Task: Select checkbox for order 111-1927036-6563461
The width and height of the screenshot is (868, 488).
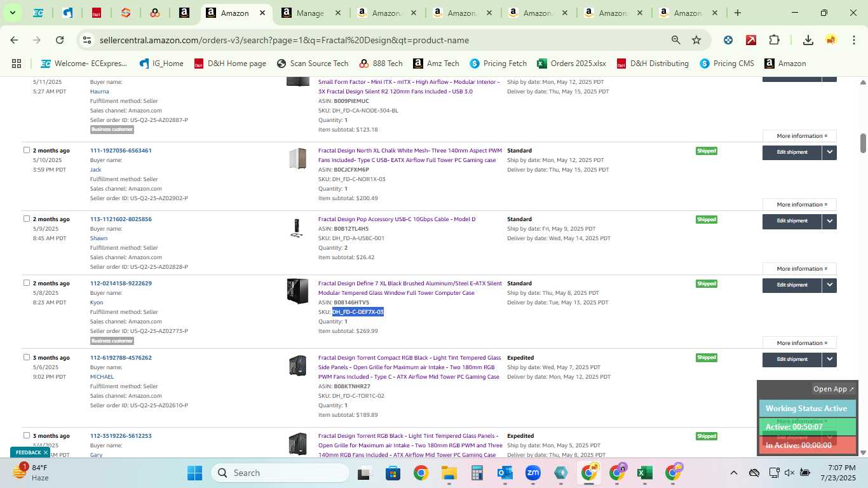Action: 27,151
